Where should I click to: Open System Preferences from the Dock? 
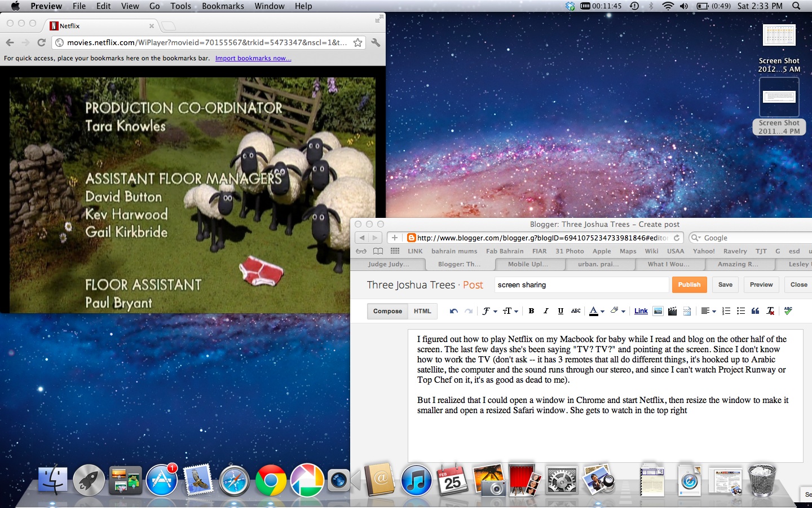(x=562, y=481)
